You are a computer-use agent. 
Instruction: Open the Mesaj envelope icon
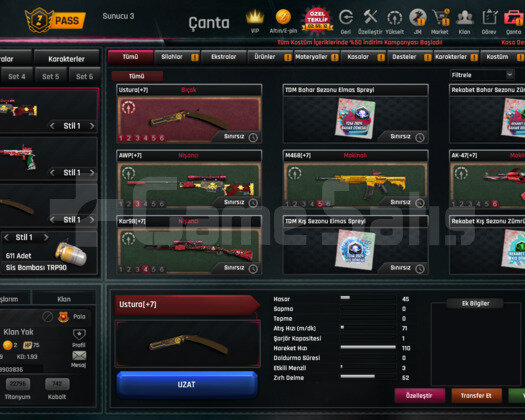(79, 355)
